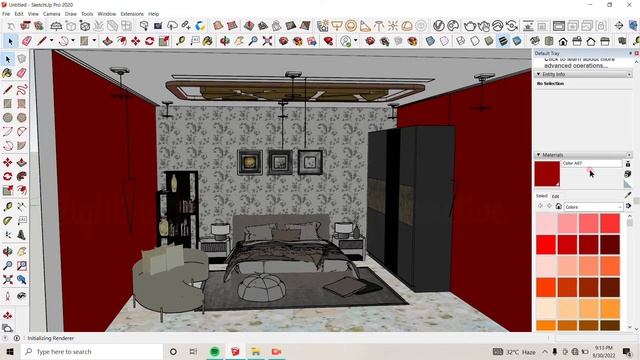Screen dimensions: 640x360
Task: Switch to the materials Select tab
Action: click(x=542, y=196)
